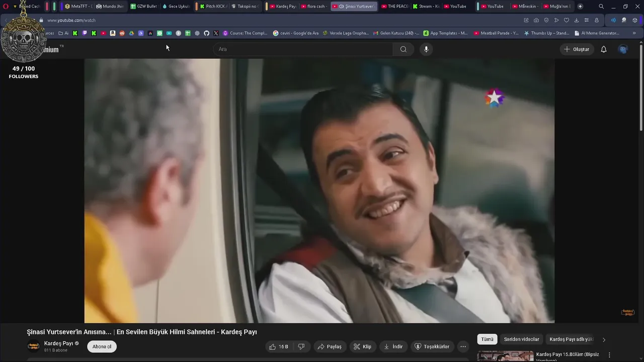Expand hidden bookmarks double chevron
This screenshot has height=362, width=644.
point(634,33)
